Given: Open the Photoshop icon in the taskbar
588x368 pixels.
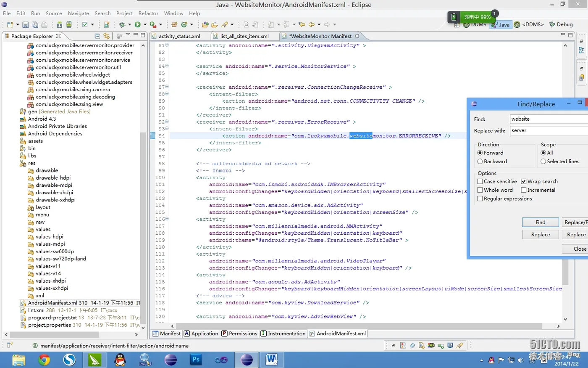Looking at the screenshot, I should pyautogui.click(x=196, y=360).
